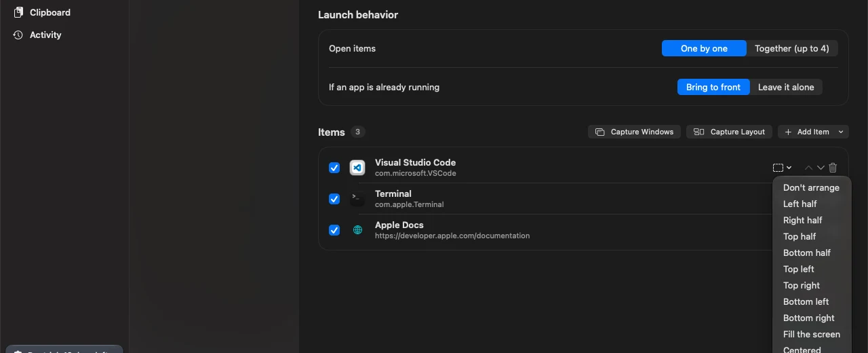Select One by one open mode
Screen dimensions: 868x353
pyautogui.click(x=704, y=48)
